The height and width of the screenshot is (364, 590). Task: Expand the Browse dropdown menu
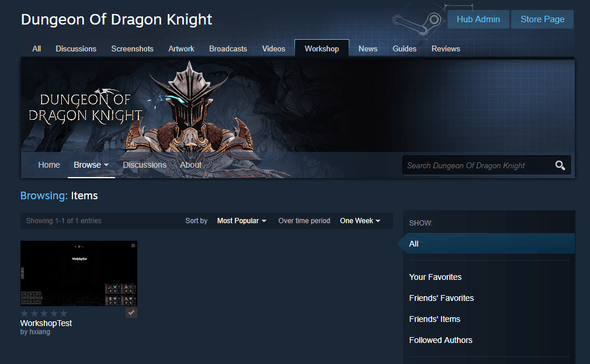[x=91, y=165]
